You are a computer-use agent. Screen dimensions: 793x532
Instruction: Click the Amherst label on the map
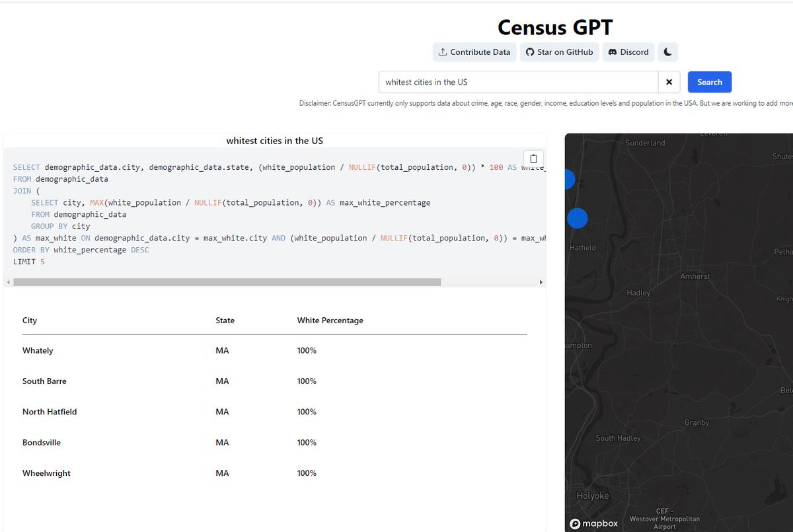click(695, 276)
